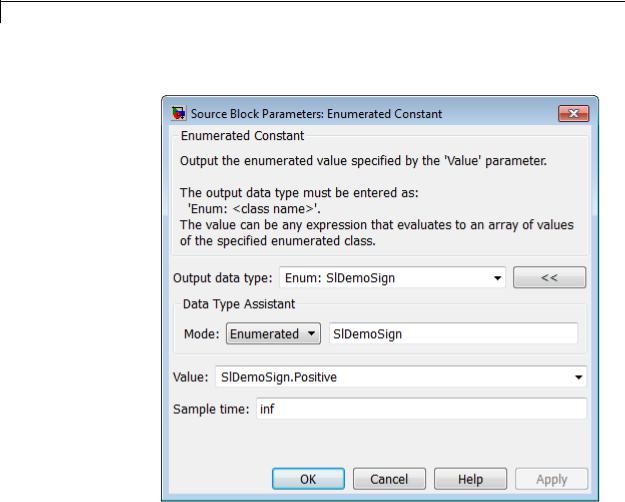The image size is (625, 502).
Task: Click the 'Output data type:' label
Action: pos(222,278)
